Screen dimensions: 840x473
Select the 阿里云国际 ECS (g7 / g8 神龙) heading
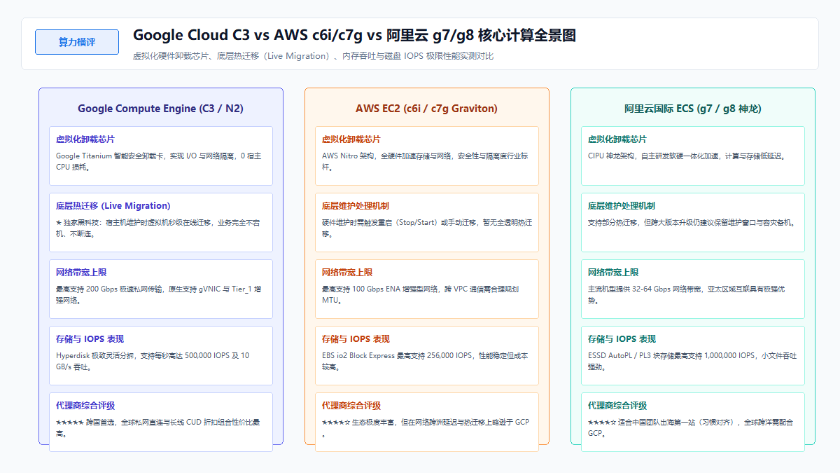pos(693,109)
